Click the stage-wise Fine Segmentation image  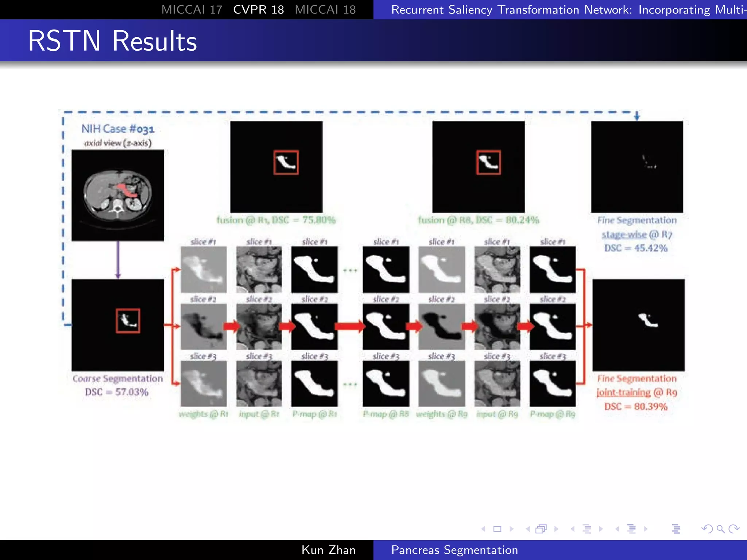637,167
